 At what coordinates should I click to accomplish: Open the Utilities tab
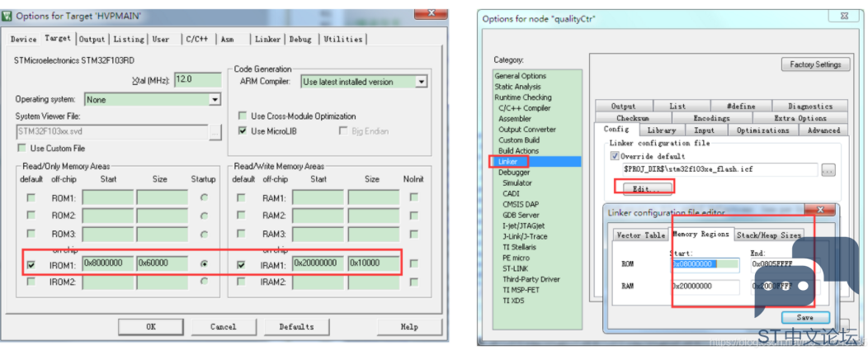[x=343, y=40]
